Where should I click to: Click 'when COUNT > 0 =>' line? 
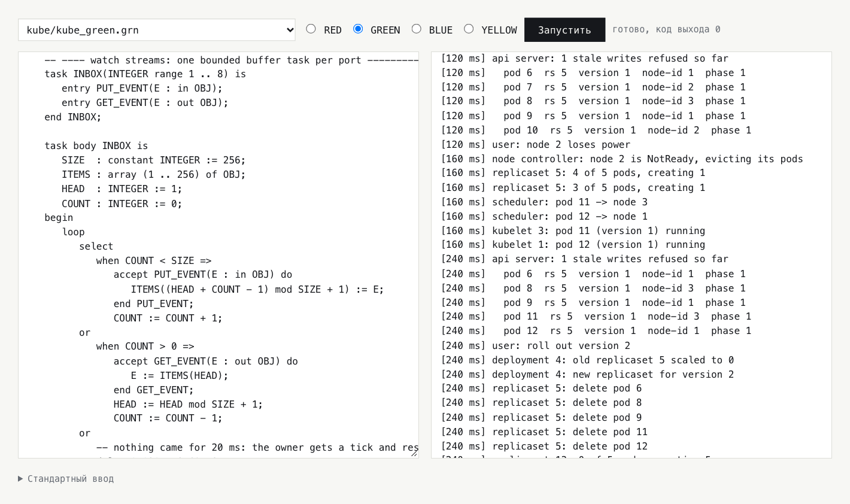pos(145,347)
